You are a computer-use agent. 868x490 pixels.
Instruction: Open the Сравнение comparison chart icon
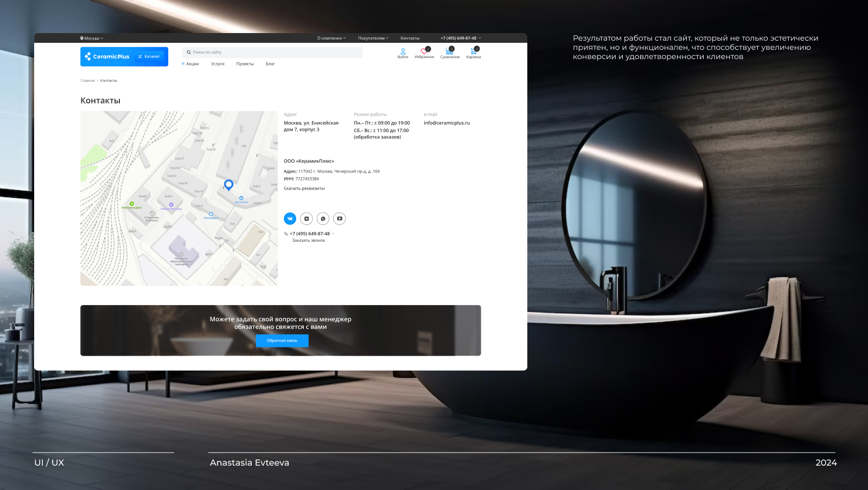[450, 52]
